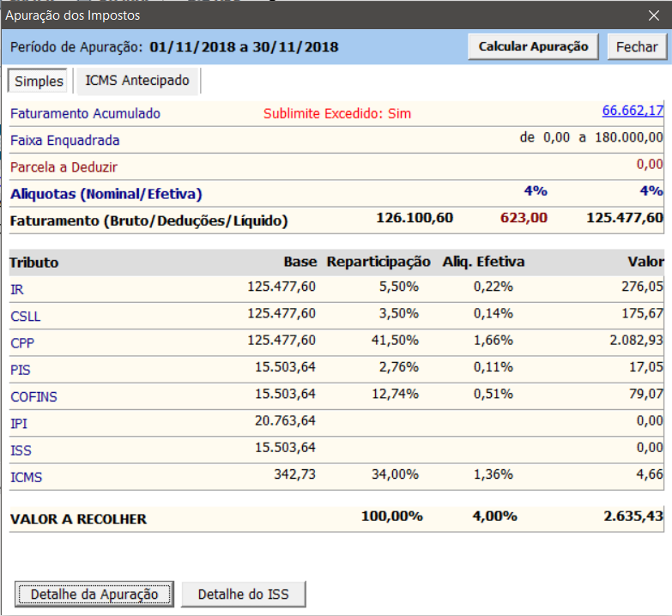Click the Tributo column header
Image resolution: width=672 pixels, height=616 pixels.
pyautogui.click(x=34, y=263)
